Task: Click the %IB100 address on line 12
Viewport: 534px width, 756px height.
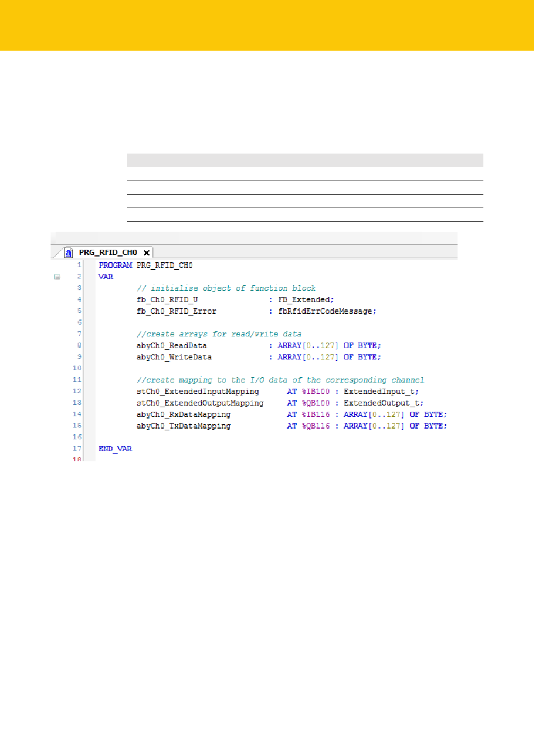Action: [316, 391]
